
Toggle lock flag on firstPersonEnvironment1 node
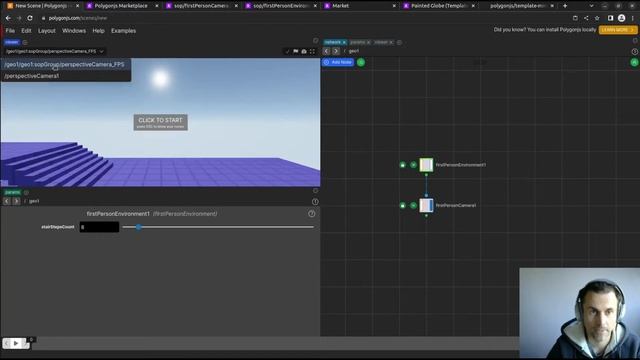(x=402, y=165)
